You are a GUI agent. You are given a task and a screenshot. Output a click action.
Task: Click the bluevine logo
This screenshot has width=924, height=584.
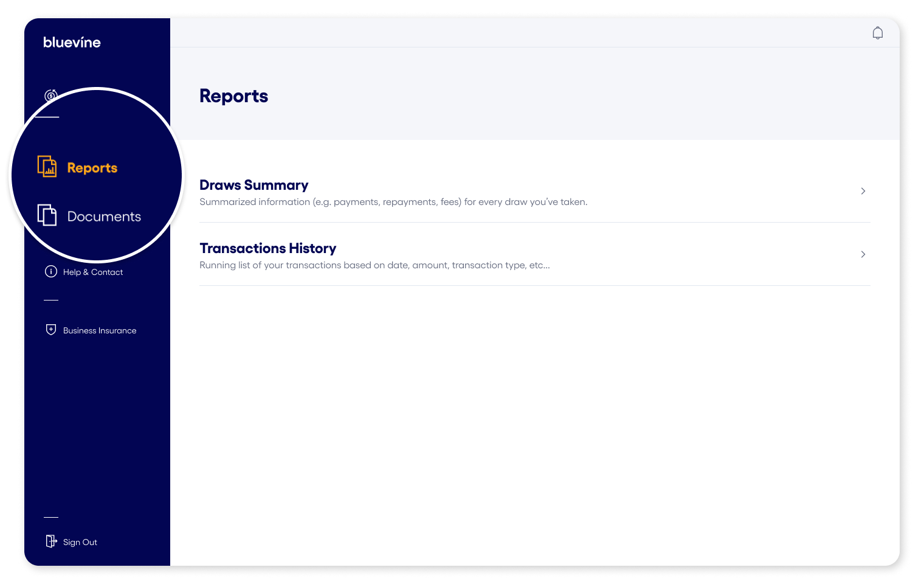(72, 42)
